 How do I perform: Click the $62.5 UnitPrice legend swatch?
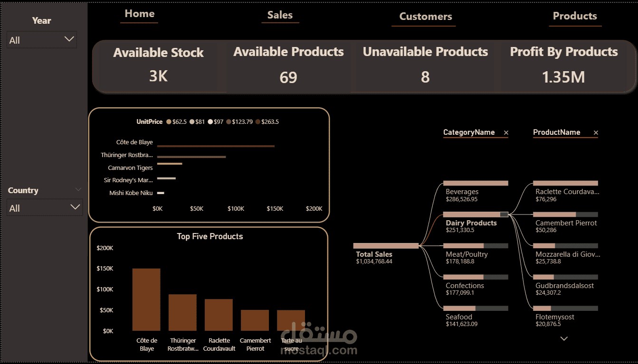(x=169, y=122)
